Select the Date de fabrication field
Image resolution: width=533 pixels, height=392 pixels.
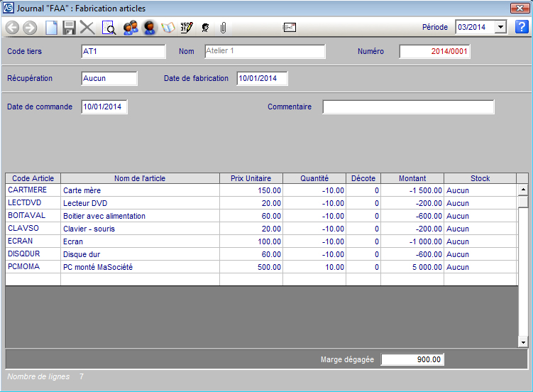coord(262,78)
